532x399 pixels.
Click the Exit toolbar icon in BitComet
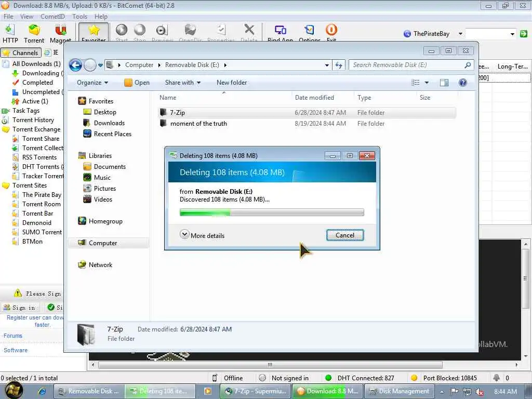[331, 33]
